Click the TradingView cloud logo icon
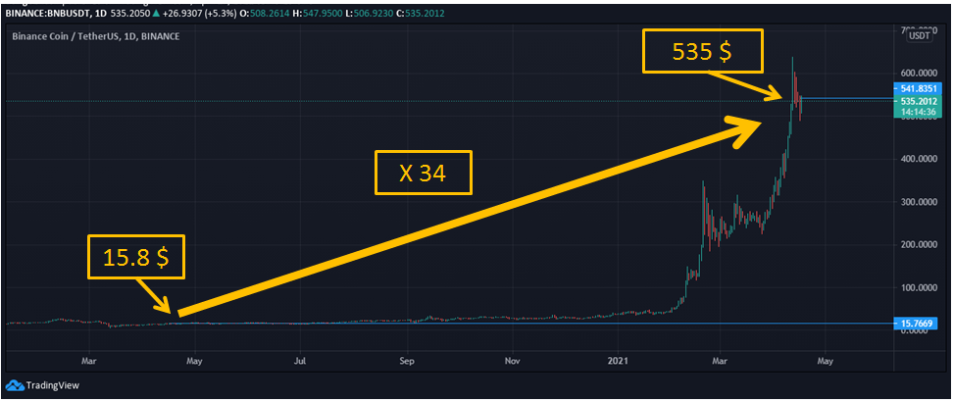 coord(15,385)
